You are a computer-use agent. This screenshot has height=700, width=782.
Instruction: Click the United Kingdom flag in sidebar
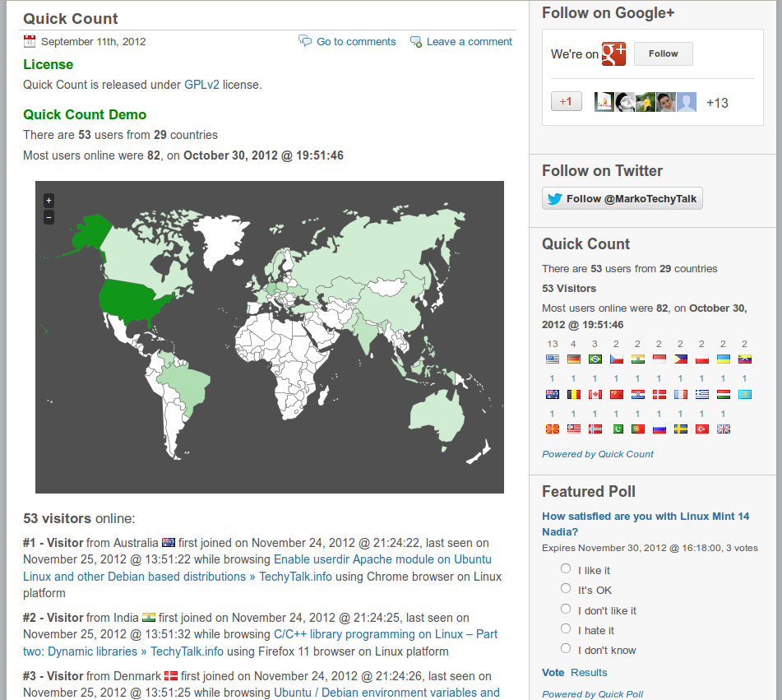point(724,429)
